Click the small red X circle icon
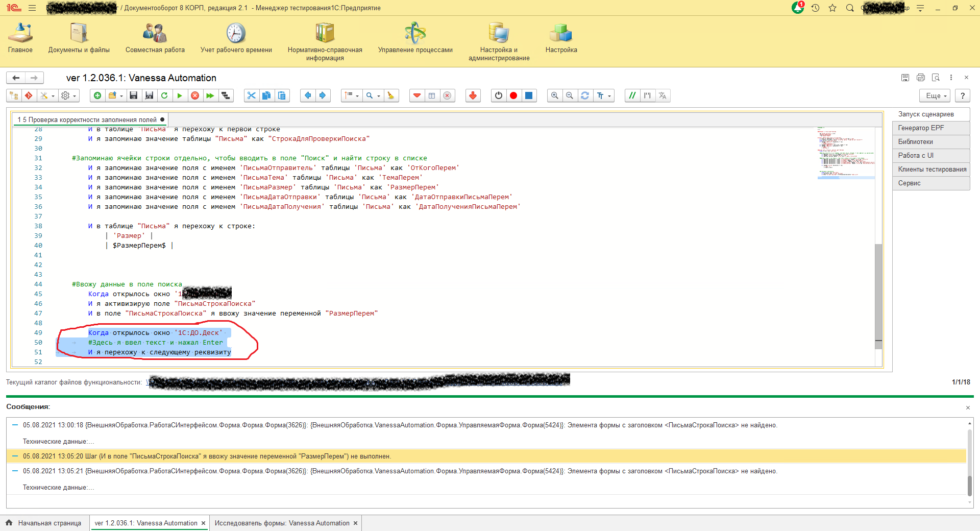 [447, 95]
